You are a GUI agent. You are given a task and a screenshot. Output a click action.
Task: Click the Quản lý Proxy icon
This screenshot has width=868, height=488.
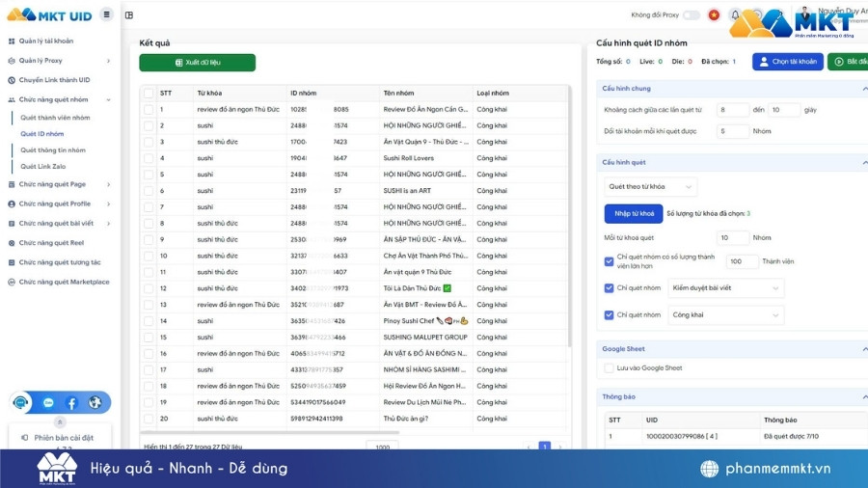click(12, 61)
